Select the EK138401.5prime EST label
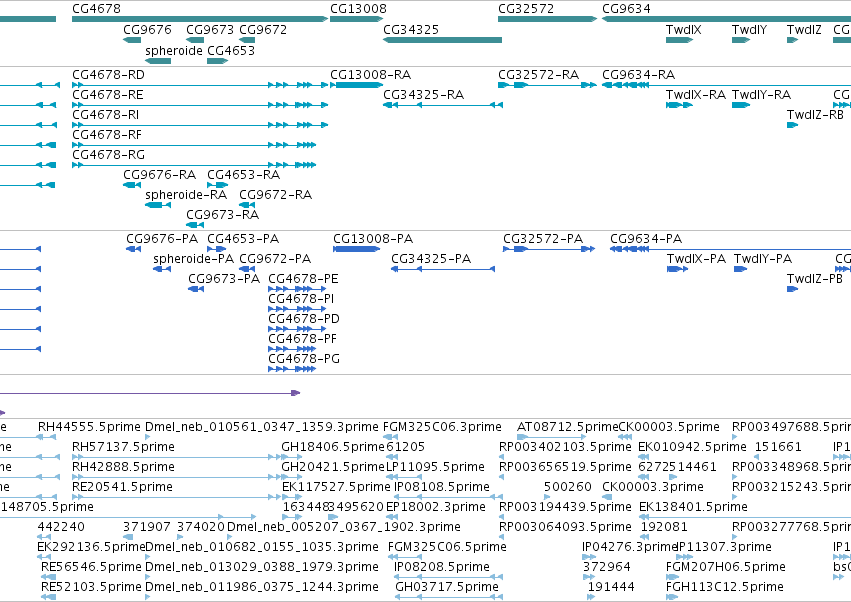 pos(693,507)
